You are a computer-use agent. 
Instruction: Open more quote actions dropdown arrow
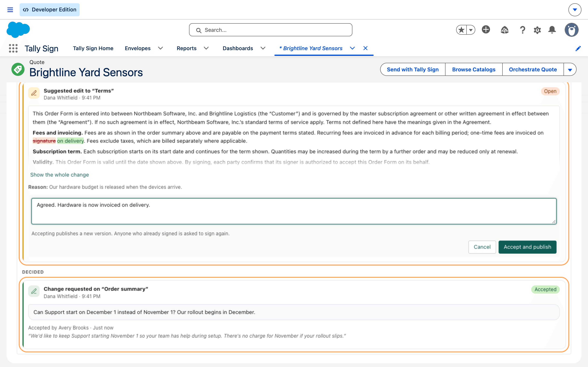pyautogui.click(x=570, y=70)
